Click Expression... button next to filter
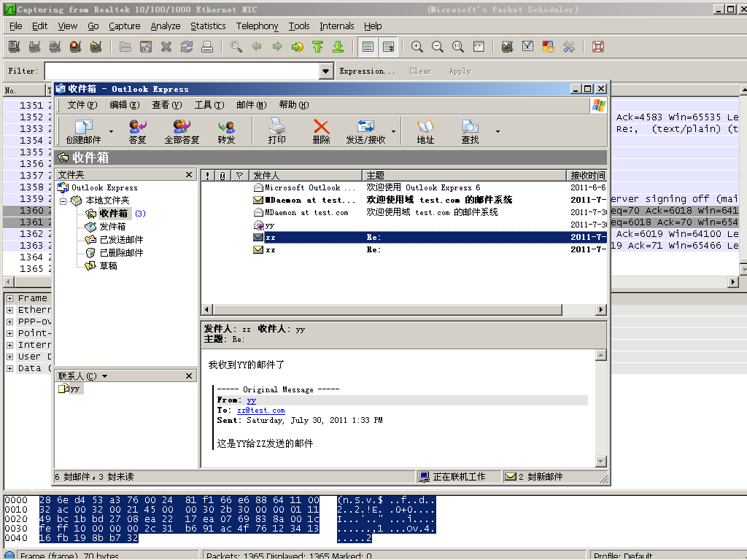The width and height of the screenshot is (747, 560). click(x=367, y=71)
